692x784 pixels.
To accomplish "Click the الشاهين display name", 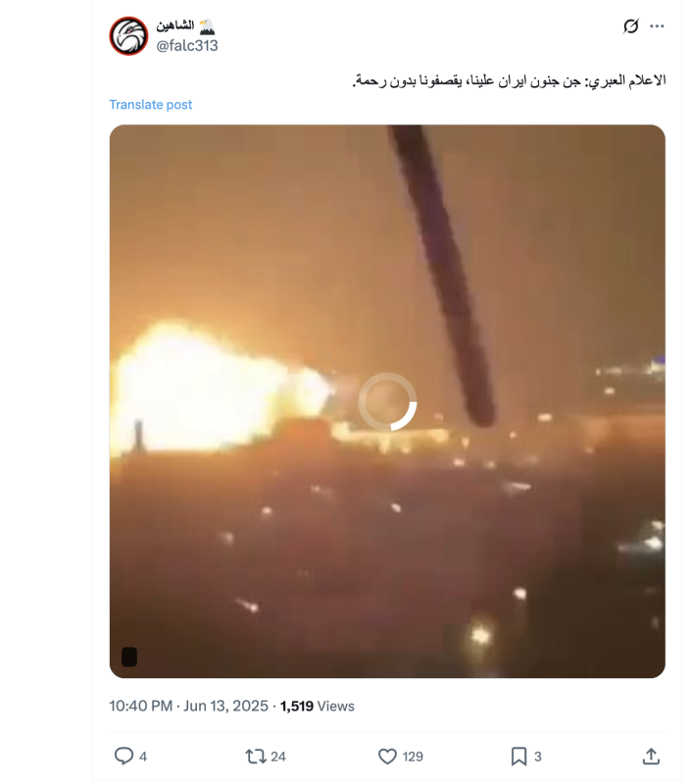I will tap(175, 25).
